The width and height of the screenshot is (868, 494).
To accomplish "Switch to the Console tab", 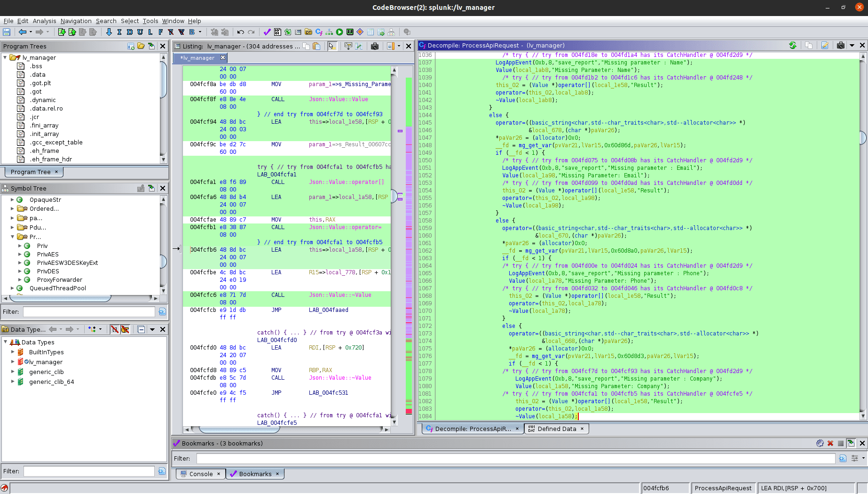I will (201, 474).
